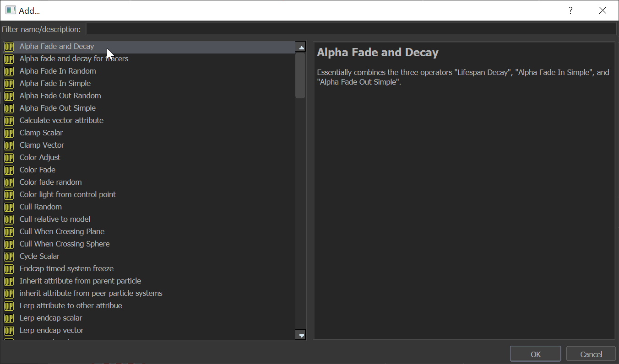The width and height of the screenshot is (619, 364).
Task: Click the OP icon next to Color fade random
Action: pos(9,182)
